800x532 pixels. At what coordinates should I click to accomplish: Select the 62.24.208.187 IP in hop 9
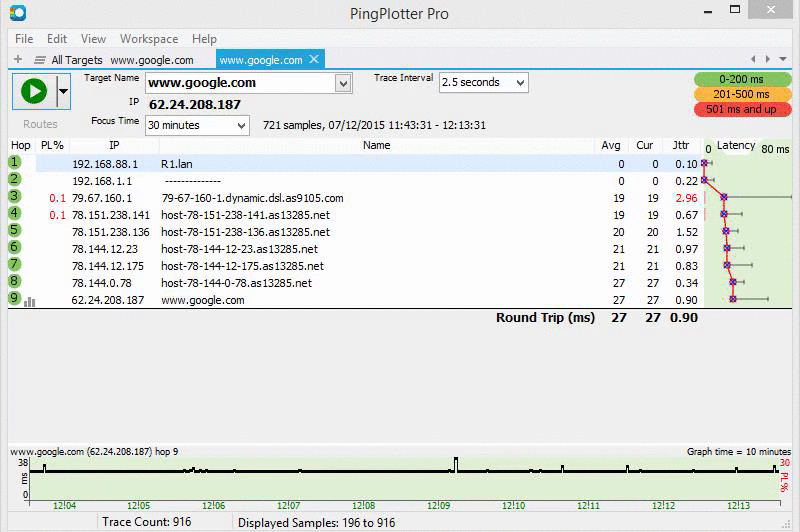click(108, 300)
